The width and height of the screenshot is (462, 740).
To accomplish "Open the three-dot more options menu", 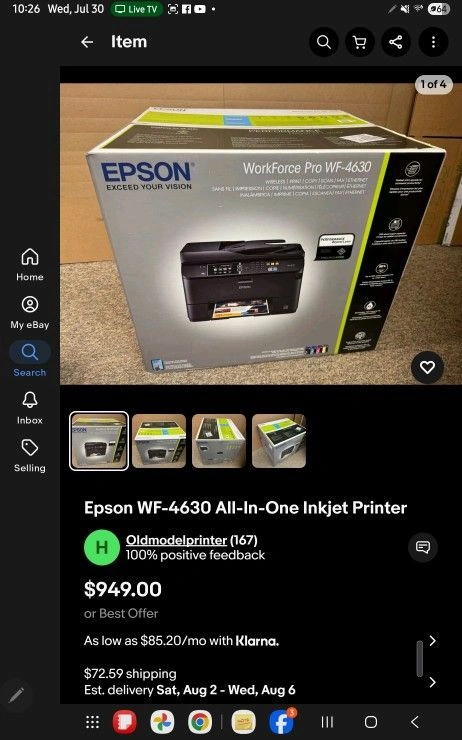I will pyautogui.click(x=433, y=42).
